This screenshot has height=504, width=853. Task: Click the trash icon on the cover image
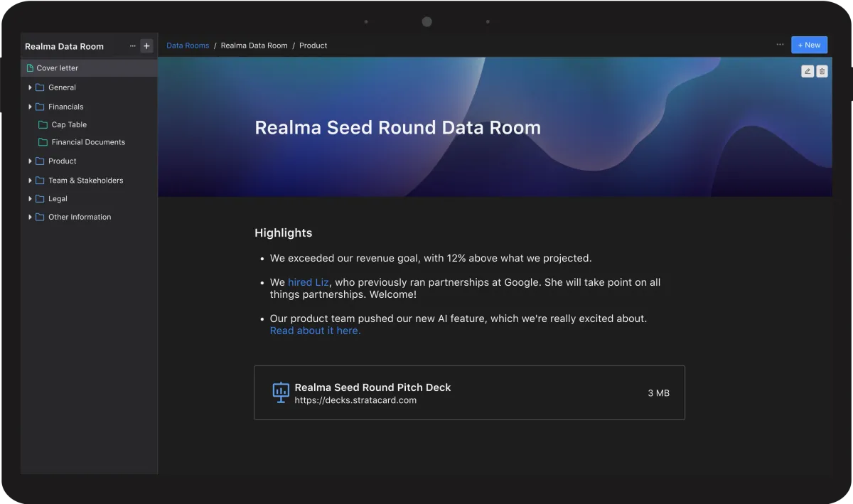(x=822, y=71)
